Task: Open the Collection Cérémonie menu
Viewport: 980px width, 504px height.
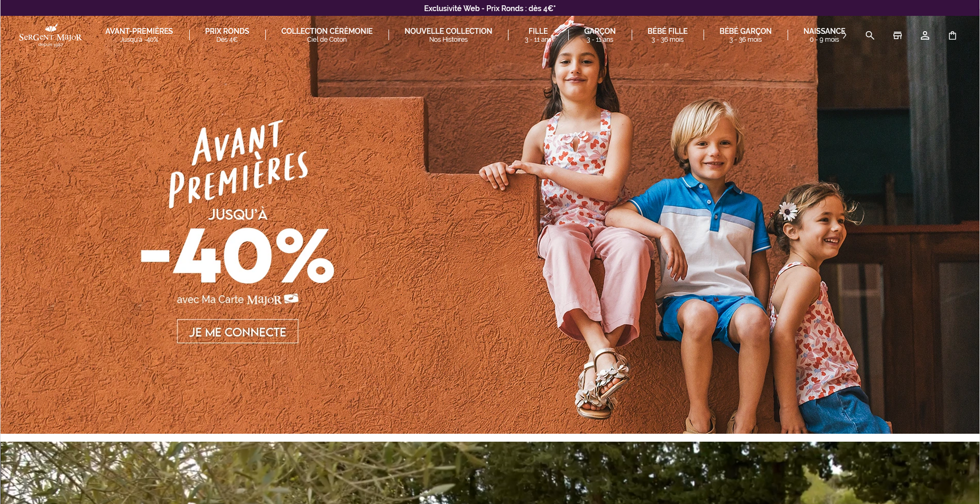Action: [327, 35]
